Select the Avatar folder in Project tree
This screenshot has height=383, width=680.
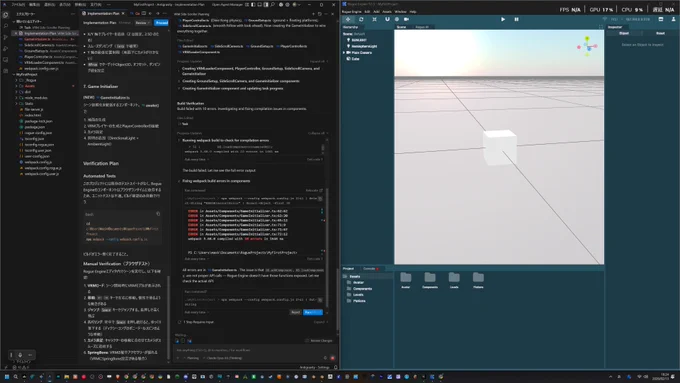tap(358, 282)
